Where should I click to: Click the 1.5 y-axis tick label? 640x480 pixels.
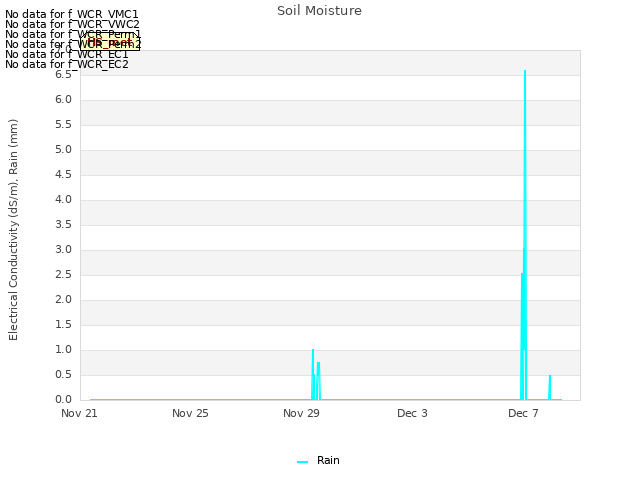pyautogui.click(x=63, y=324)
